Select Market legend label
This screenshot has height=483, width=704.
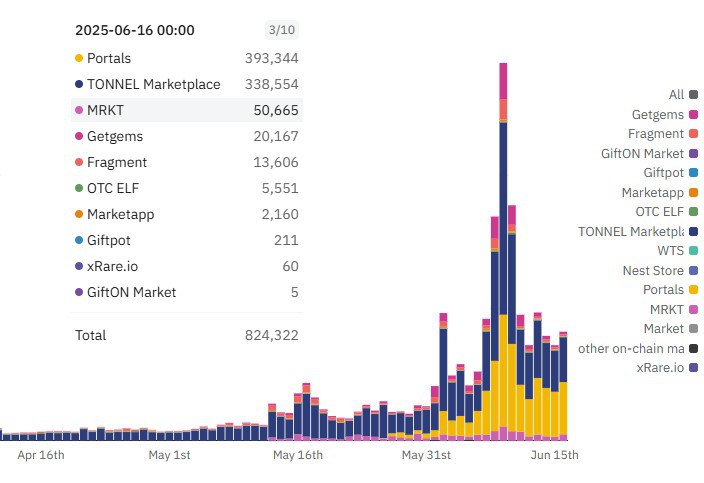pos(663,329)
